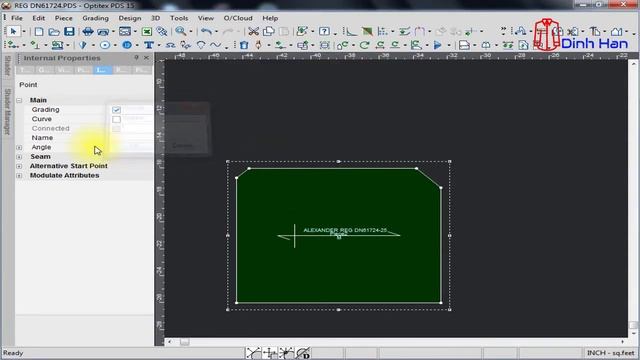The image size is (640, 360).
Task: Click the L-shaped corner tool icon
Action: [x=350, y=31]
